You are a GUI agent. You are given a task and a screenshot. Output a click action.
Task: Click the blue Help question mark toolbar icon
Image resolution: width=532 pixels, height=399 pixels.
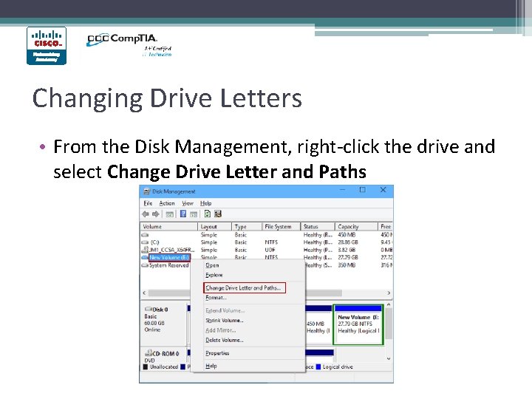tap(183, 214)
